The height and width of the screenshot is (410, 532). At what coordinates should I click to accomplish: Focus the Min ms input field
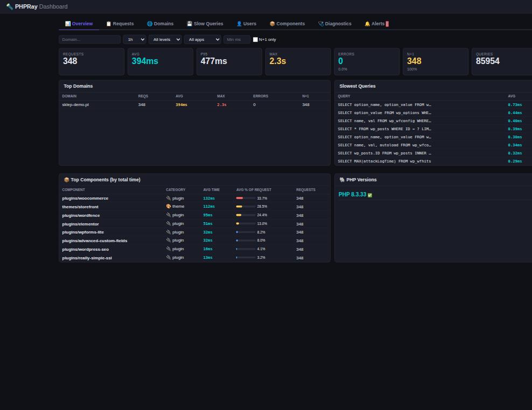237,40
